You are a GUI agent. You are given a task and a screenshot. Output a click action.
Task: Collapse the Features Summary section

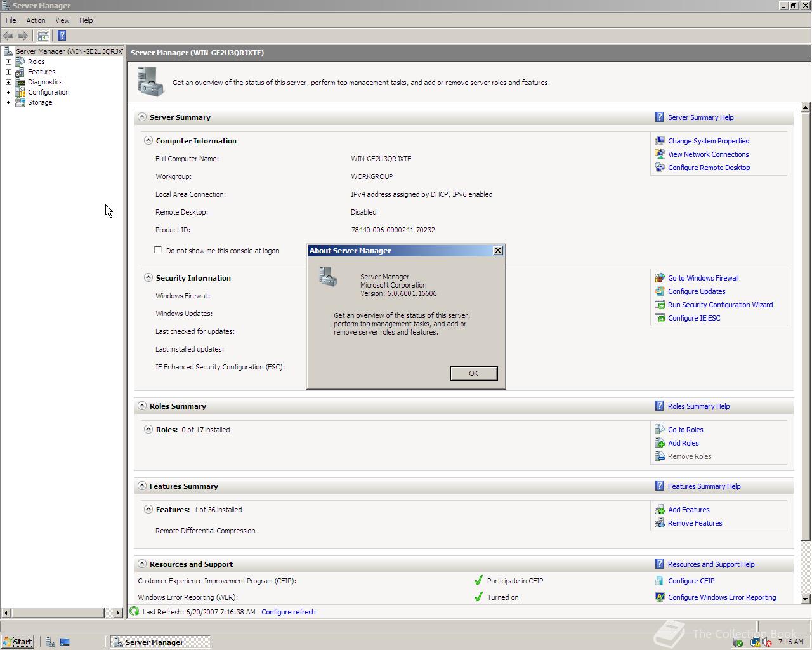coord(142,486)
